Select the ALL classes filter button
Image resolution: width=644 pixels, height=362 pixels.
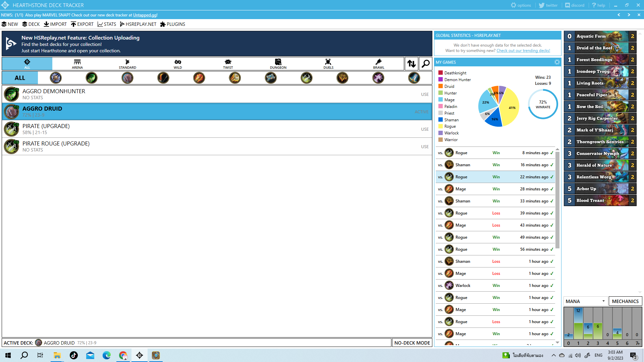pos(20,78)
